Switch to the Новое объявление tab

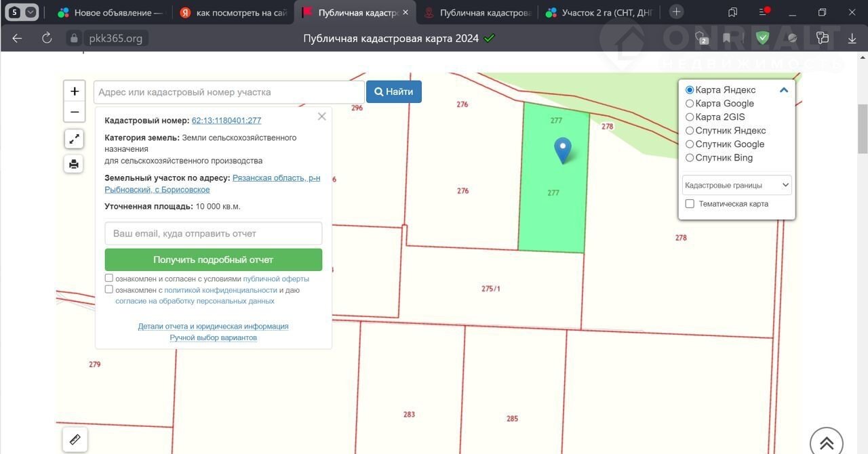tap(112, 13)
